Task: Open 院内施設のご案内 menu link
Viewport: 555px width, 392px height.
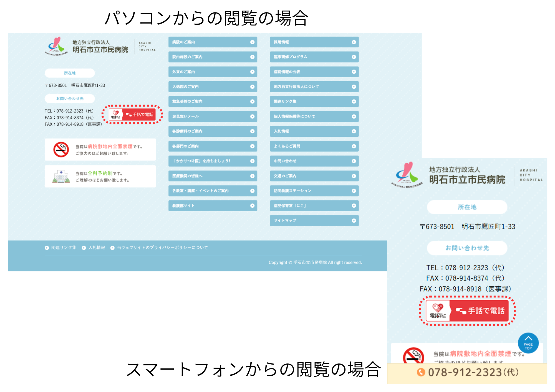Action: 213,57
